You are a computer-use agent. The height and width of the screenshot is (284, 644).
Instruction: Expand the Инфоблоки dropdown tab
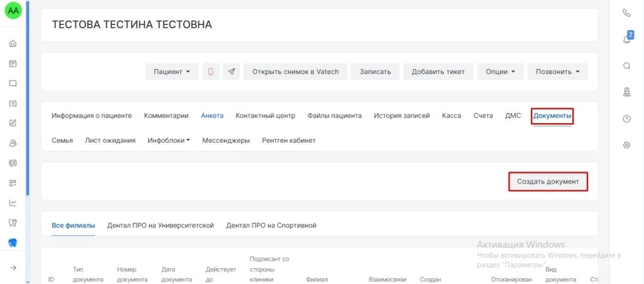(x=169, y=141)
